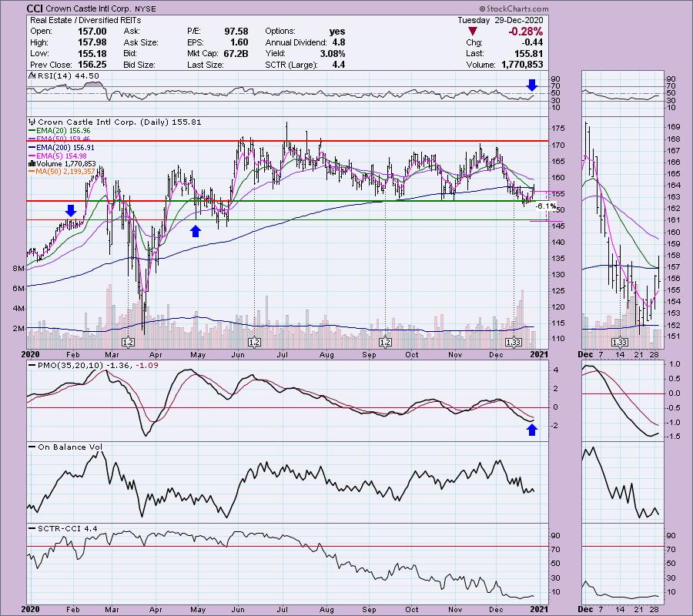
Task: Click the P/E value 97.58
Action: (x=236, y=32)
